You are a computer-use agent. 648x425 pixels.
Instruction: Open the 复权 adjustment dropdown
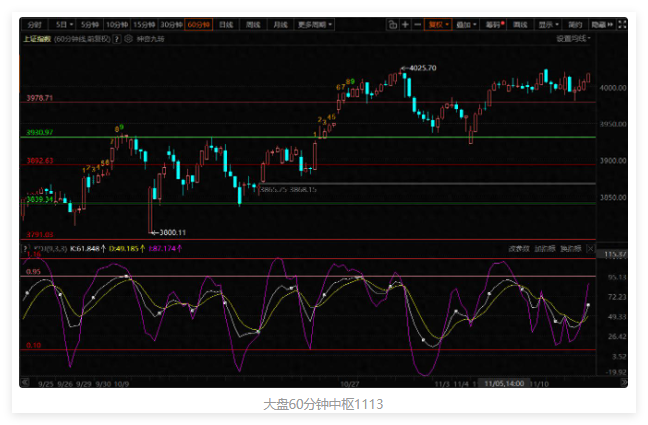click(x=438, y=23)
